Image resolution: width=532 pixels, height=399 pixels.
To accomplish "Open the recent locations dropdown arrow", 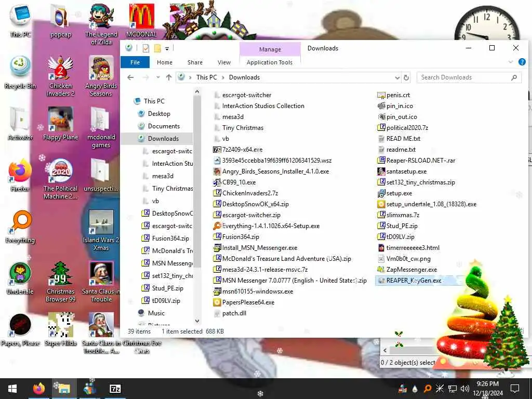I will click(x=158, y=78).
